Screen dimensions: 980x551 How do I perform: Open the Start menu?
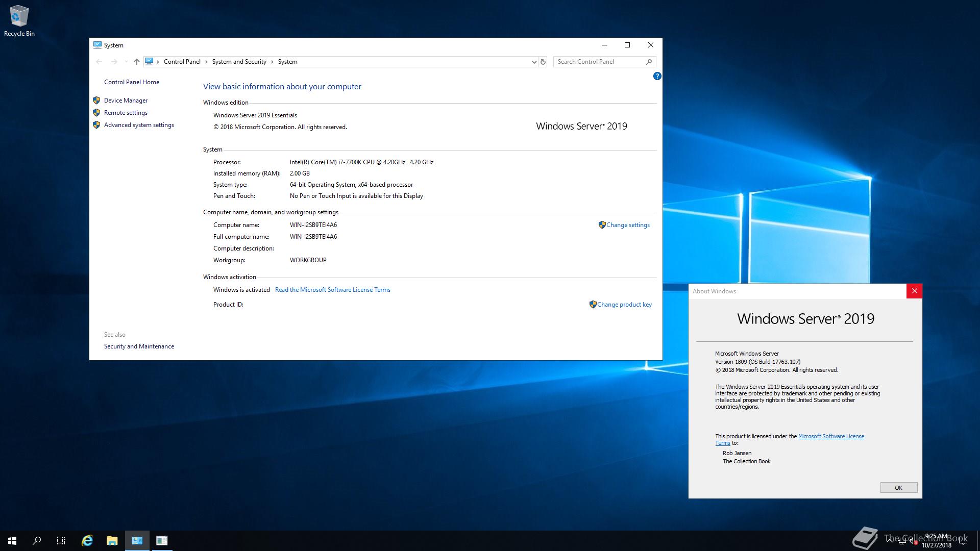[x=12, y=541]
